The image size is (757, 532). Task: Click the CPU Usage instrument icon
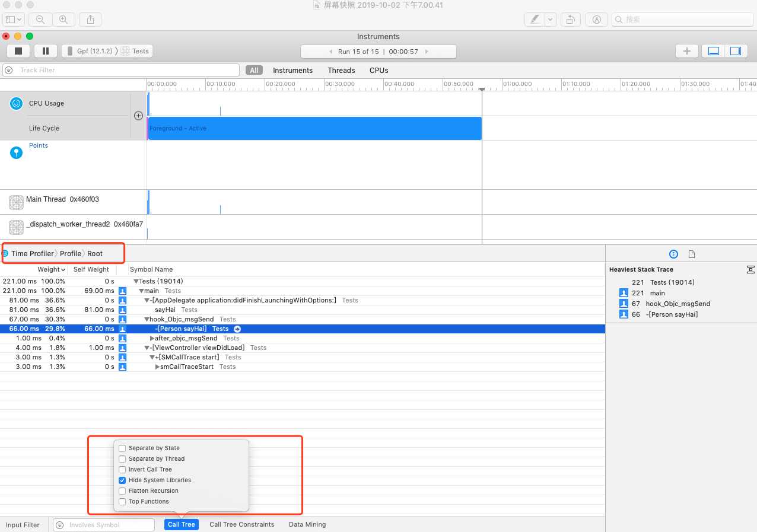click(x=17, y=103)
